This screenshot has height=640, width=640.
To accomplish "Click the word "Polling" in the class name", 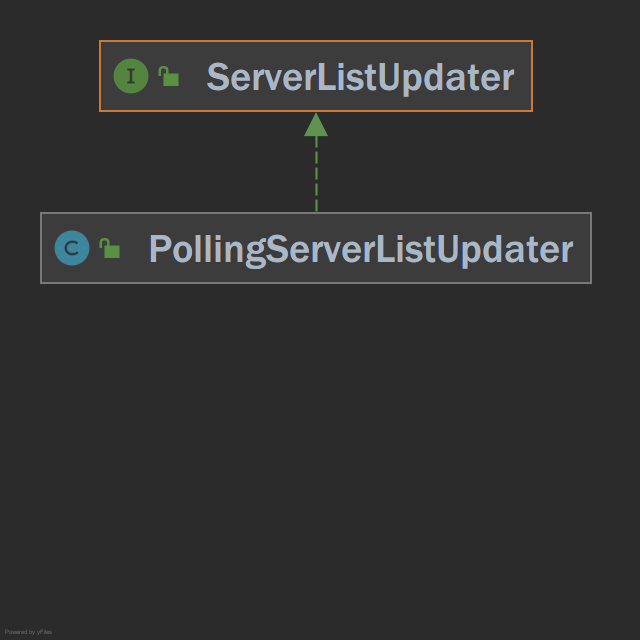I will [207, 250].
